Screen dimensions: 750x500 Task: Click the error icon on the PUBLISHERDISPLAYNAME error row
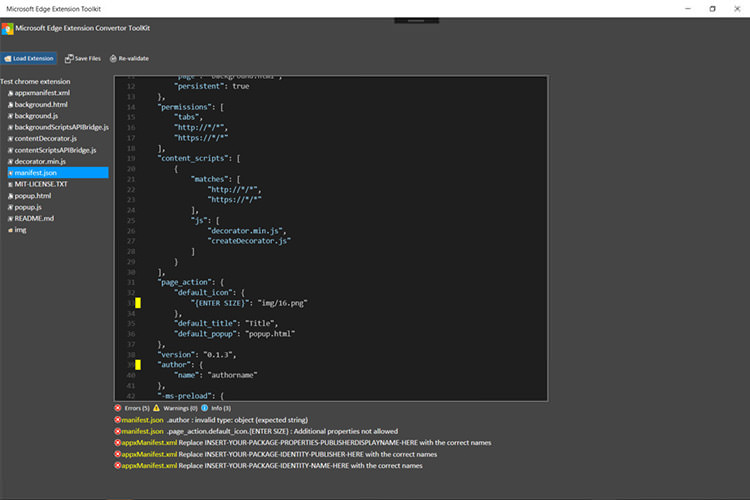(x=118, y=443)
